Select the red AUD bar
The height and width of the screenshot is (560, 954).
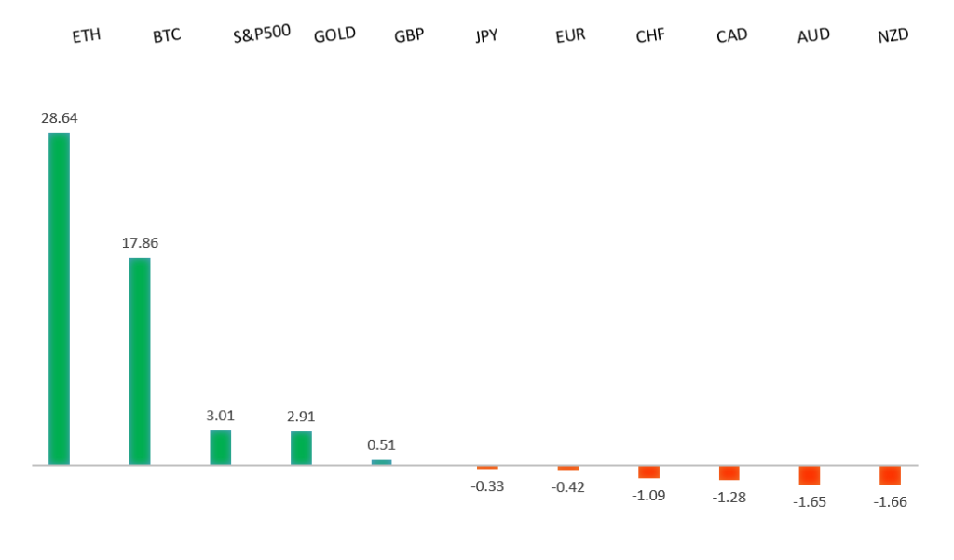pyautogui.click(x=809, y=474)
